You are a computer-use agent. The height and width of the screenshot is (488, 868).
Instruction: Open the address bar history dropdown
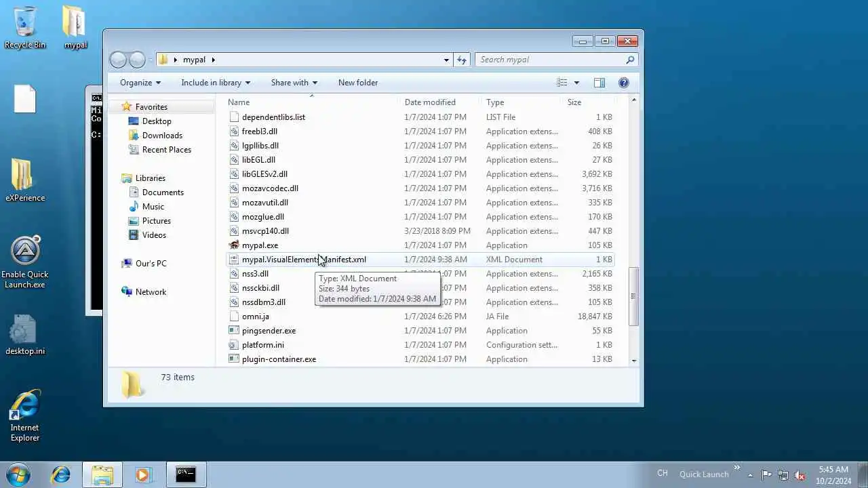click(446, 60)
